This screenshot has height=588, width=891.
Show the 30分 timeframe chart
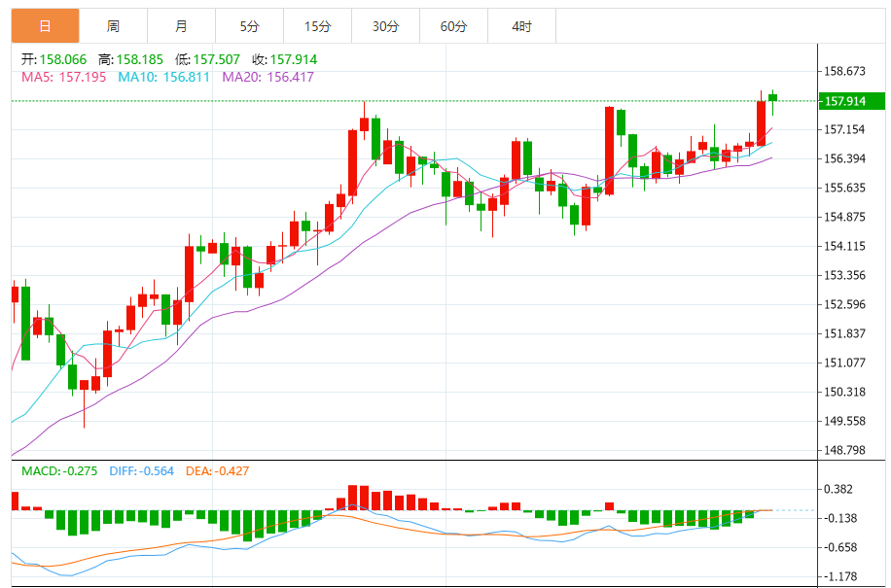coord(385,26)
